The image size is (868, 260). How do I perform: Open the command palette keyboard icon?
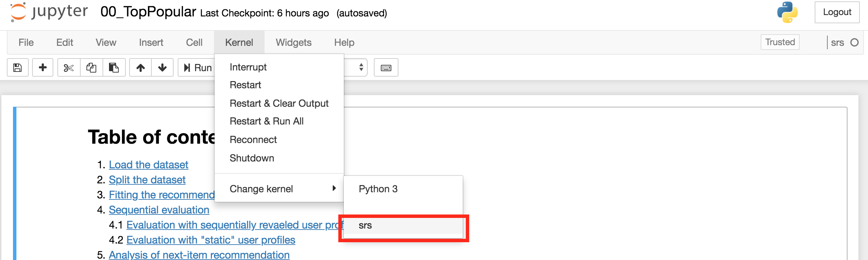386,67
